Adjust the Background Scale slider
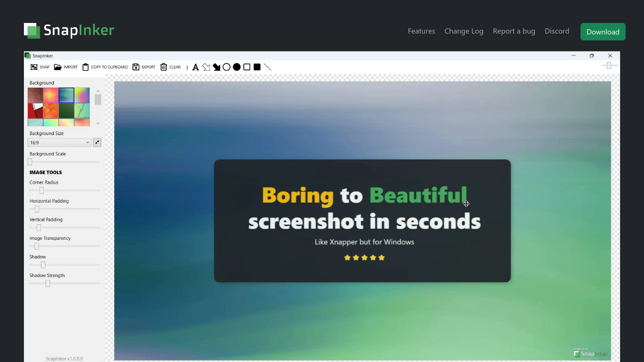 (x=64, y=162)
